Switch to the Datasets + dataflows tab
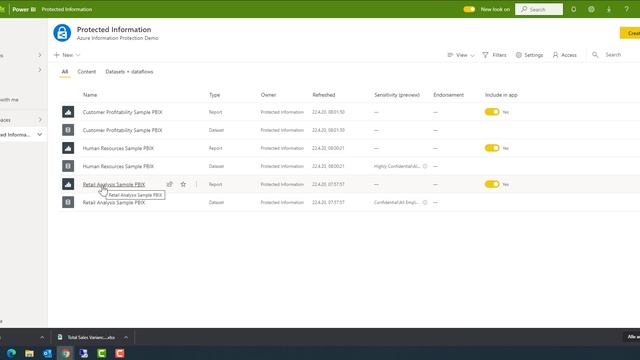The width and height of the screenshot is (640, 360). [129, 71]
